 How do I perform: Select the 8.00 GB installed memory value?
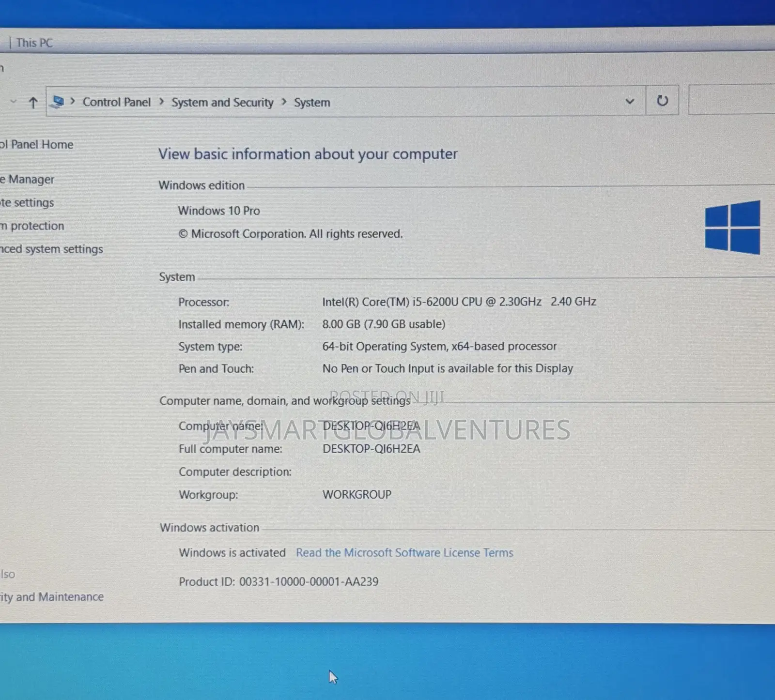click(x=384, y=324)
